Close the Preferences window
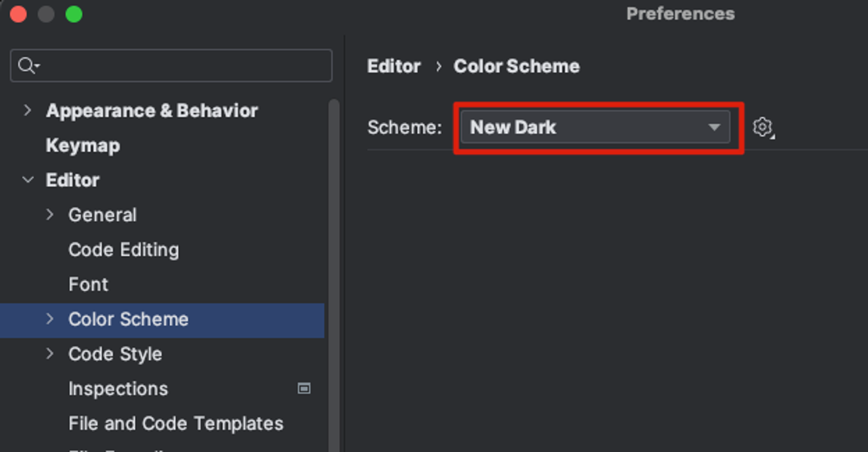868x452 pixels. tap(18, 14)
